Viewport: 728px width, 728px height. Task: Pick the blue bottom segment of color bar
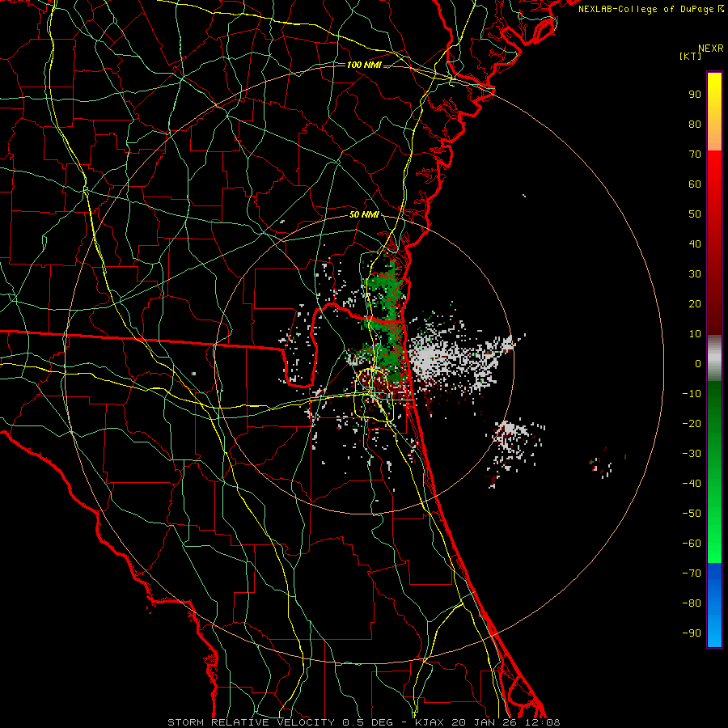[714, 604]
